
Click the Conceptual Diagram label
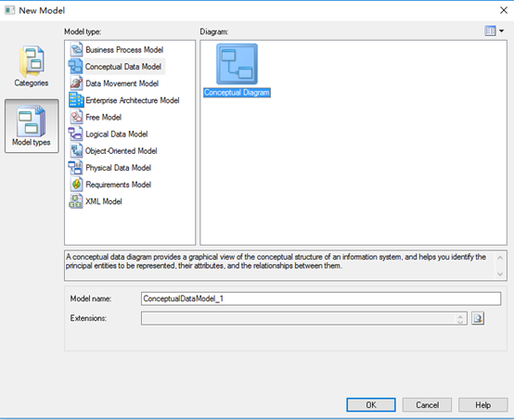[x=237, y=93]
